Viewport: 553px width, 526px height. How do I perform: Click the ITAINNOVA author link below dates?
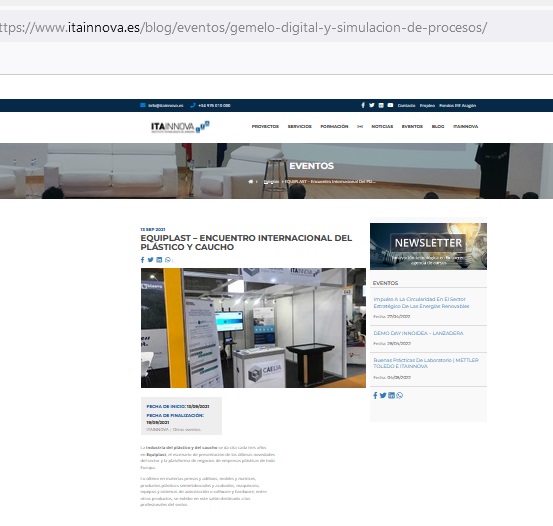(x=158, y=430)
